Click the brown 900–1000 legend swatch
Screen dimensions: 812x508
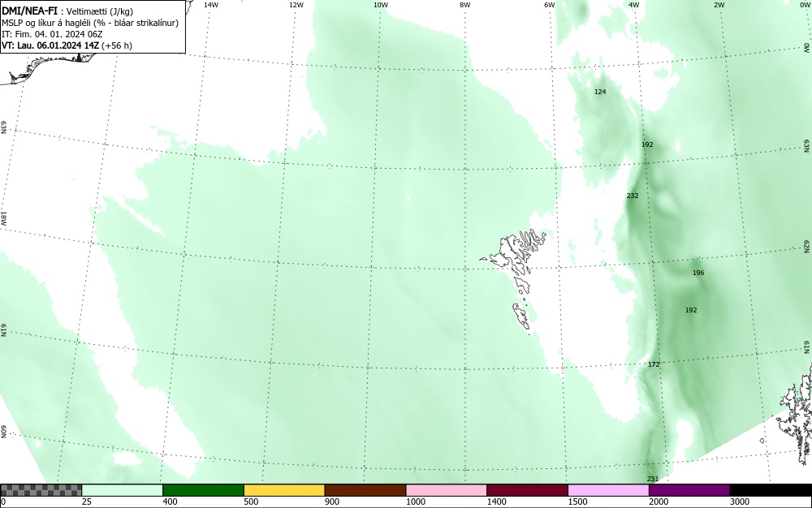tap(365, 490)
